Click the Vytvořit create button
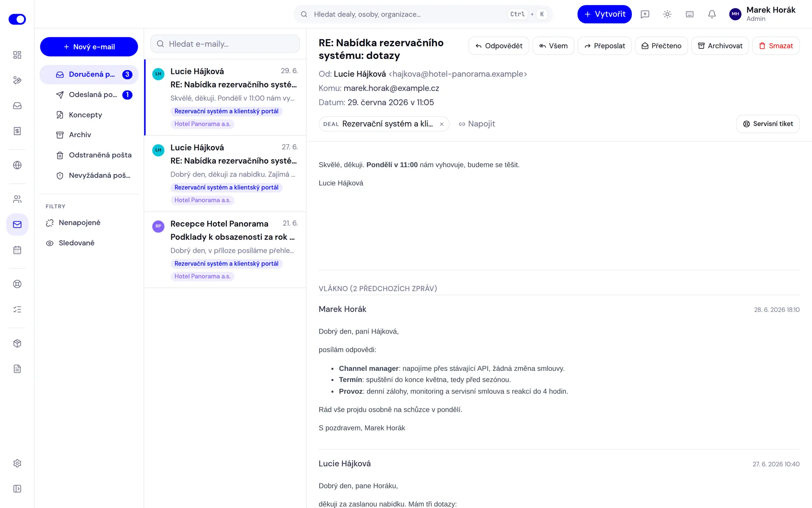 604,14
